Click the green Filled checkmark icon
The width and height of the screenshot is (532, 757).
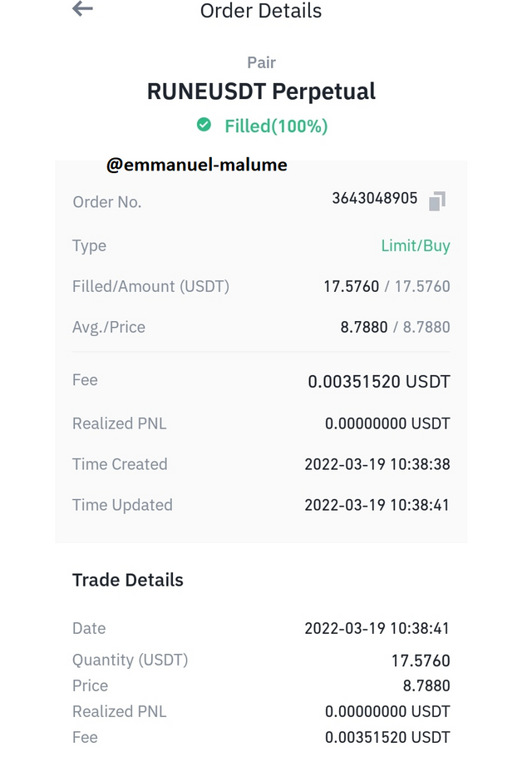[204, 125]
